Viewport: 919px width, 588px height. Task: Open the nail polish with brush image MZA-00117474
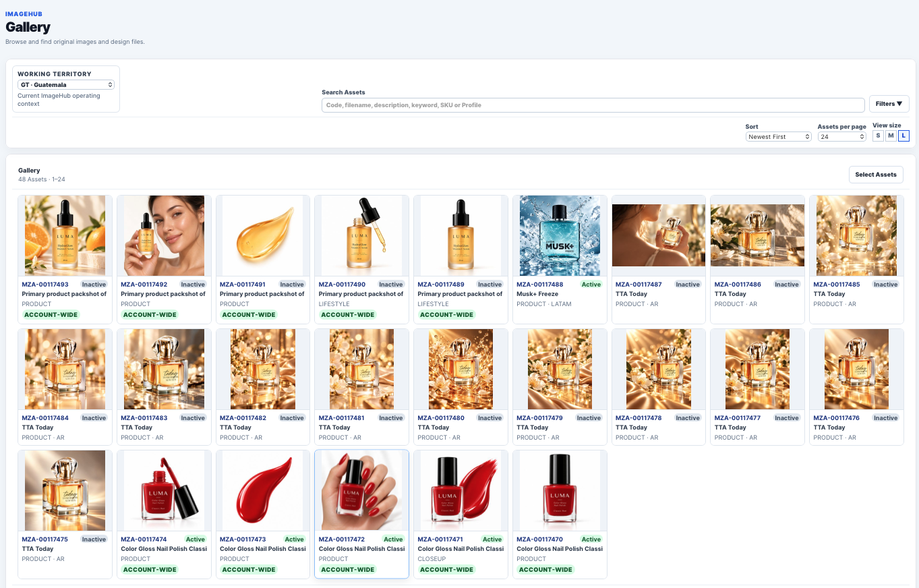pyautogui.click(x=164, y=490)
